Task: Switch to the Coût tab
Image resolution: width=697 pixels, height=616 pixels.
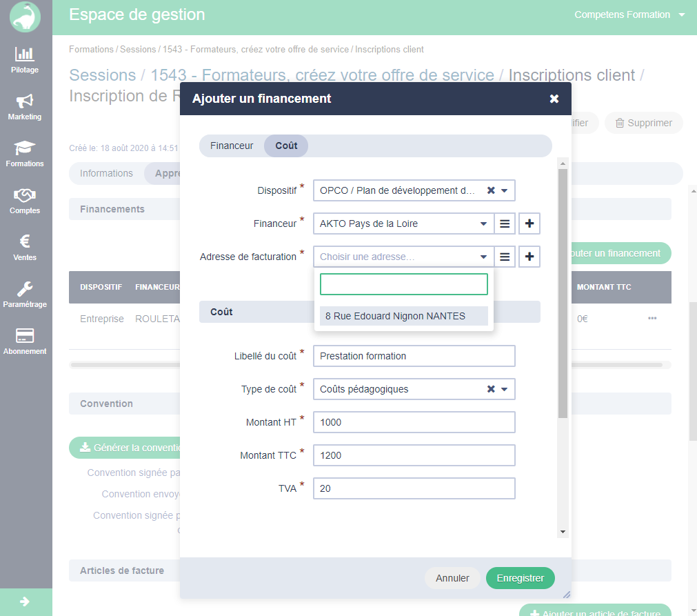Action: pos(286,146)
